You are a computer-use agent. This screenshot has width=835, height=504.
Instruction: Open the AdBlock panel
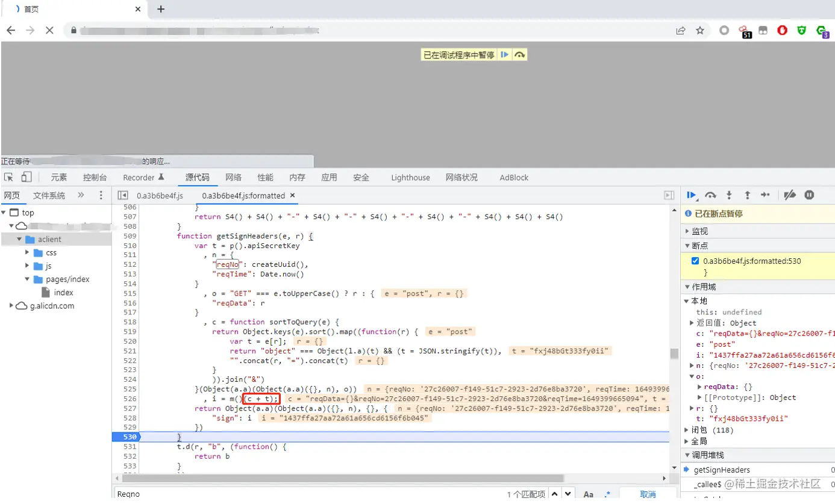point(514,177)
